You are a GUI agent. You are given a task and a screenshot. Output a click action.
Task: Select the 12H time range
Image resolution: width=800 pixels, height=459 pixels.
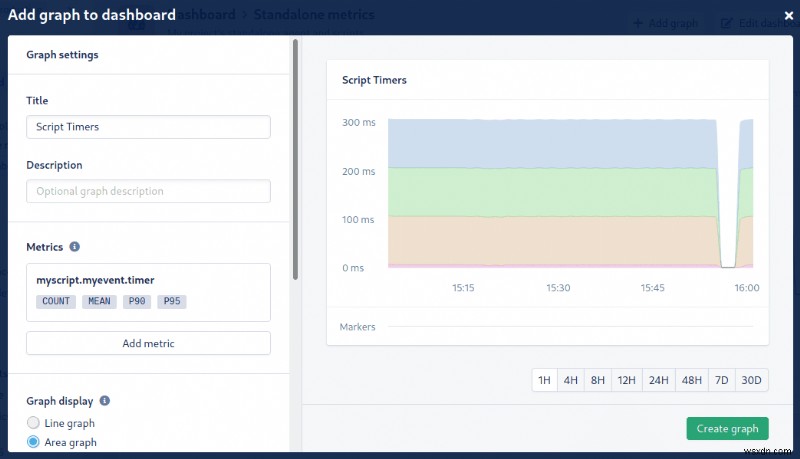[x=627, y=380]
